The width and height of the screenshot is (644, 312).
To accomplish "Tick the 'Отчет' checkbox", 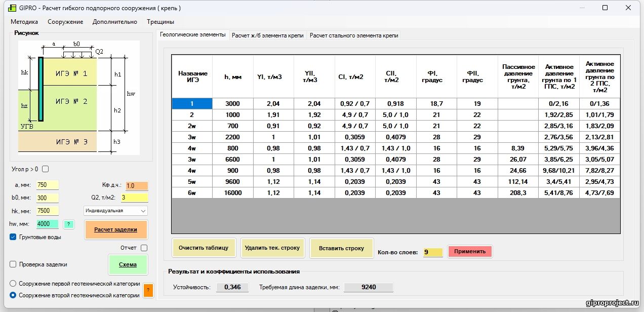I will (144, 248).
